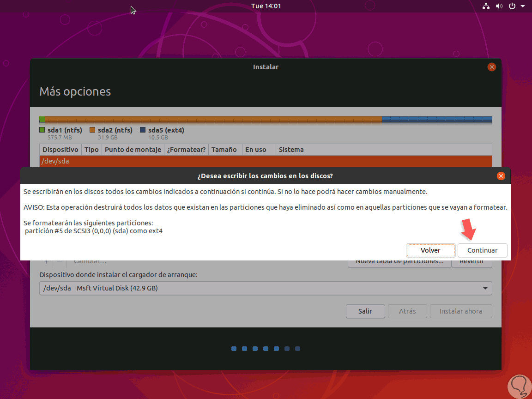532x399 pixels.
Task: Click Continuar to write changes to disk
Action: (482, 250)
